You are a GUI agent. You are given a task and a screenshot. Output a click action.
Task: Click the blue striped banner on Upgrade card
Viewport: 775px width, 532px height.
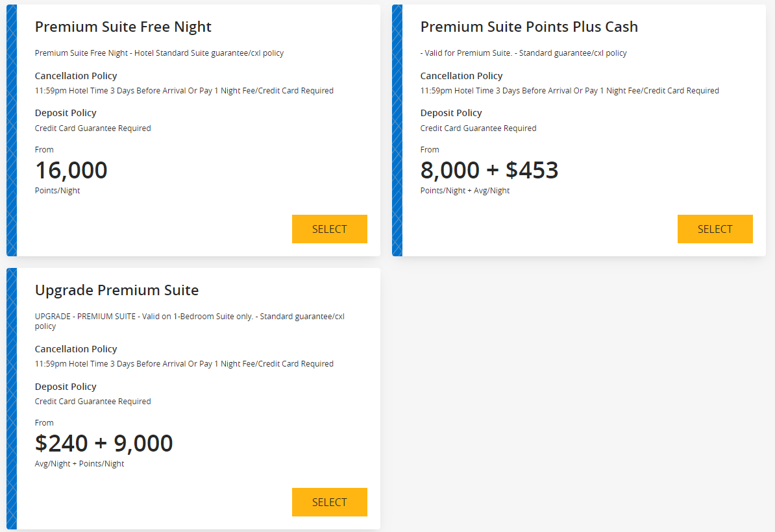[12, 396]
